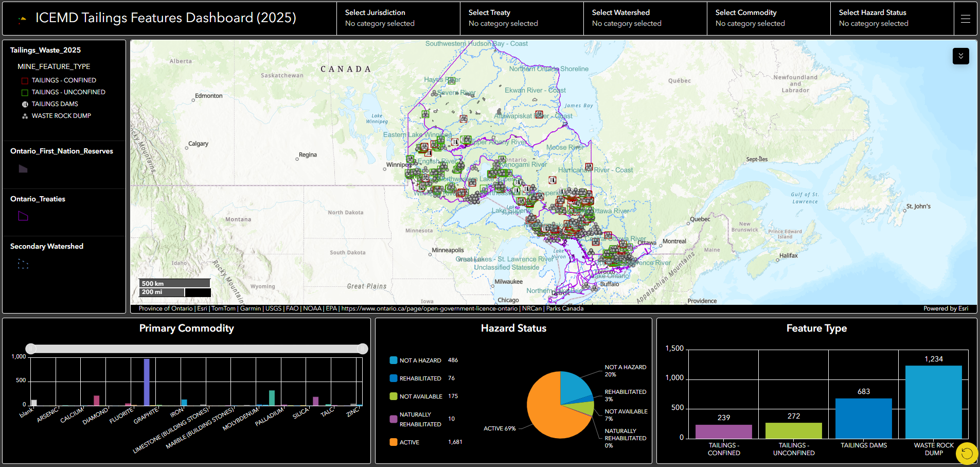The image size is (980, 467).
Task: Click the Ontario_First_Nation_Reserves polygon symbol
Action: [x=23, y=169]
